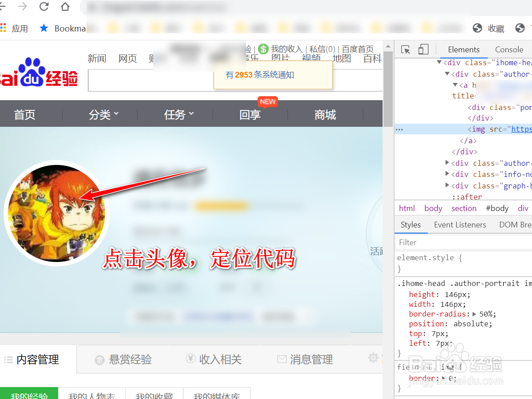Click the browser reload icon
Image resolution: width=532 pixels, height=399 pixels.
coord(44,7)
